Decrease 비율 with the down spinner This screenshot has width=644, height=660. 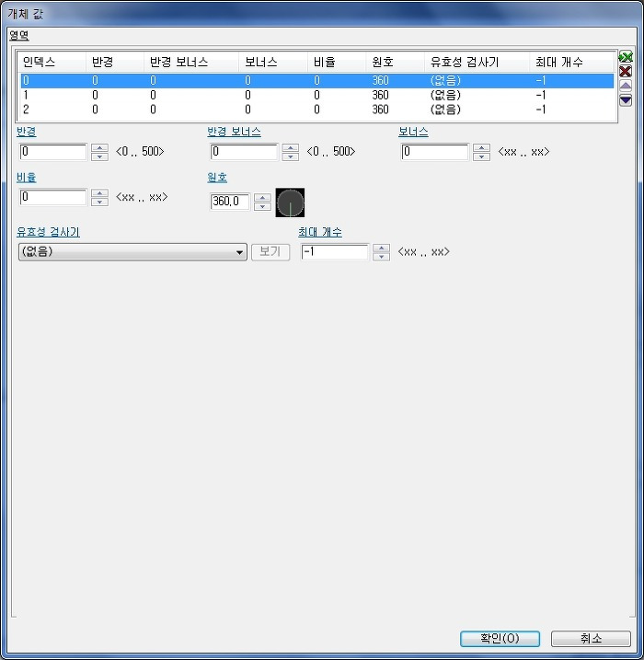pyautogui.click(x=99, y=202)
